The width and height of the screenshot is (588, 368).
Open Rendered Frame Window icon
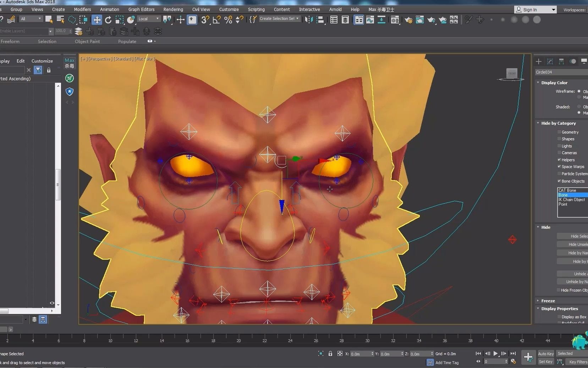tap(420, 20)
